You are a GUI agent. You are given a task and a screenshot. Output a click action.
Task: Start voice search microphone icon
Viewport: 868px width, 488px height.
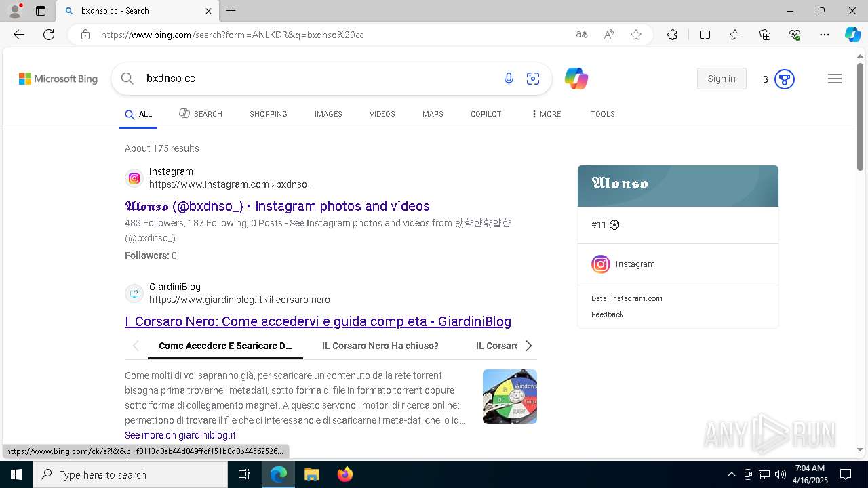(x=509, y=79)
